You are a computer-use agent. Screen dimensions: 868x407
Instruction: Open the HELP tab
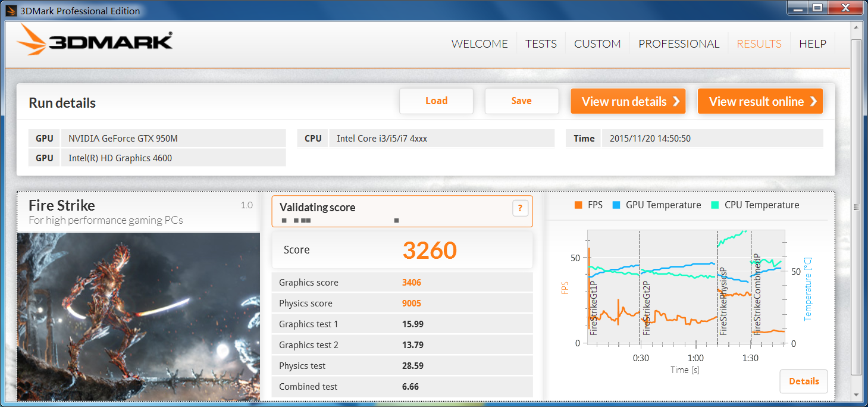[813, 43]
